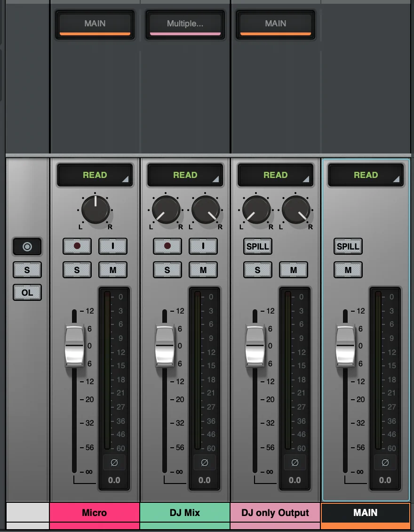The image size is (414, 532).
Task: Invert phase on the MAIN channel
Action: click(x=385, y=462)
